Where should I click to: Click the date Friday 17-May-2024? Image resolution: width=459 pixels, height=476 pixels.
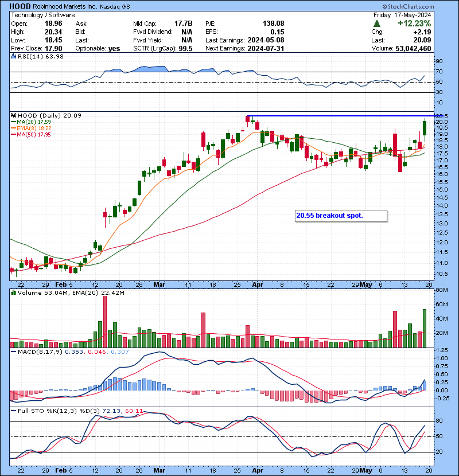pyautogui.click(x=402, y=15)
